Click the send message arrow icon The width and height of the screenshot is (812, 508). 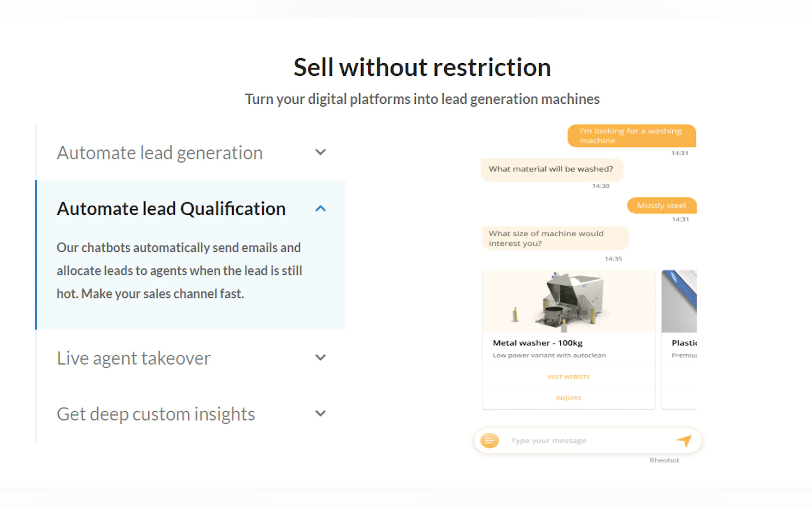(x=684, y=441)
